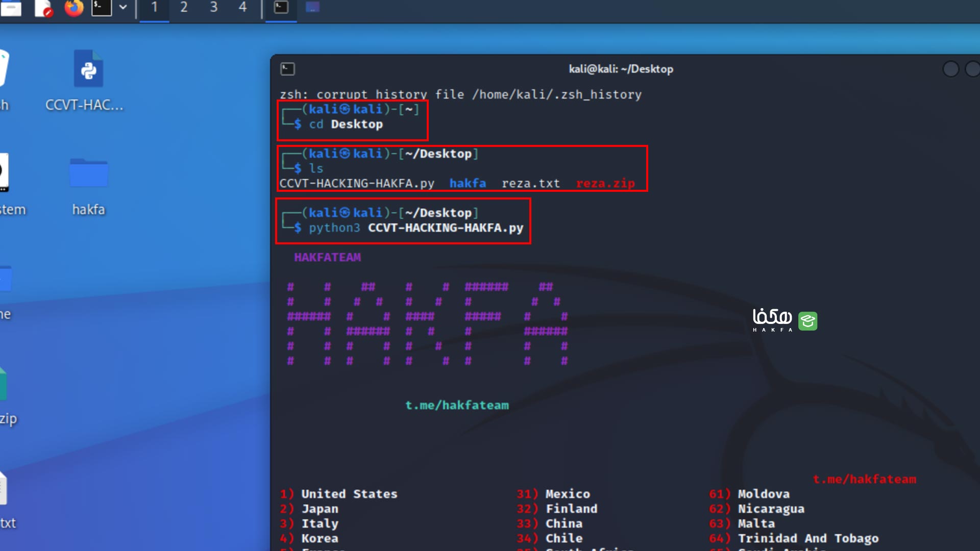
Task: Click the terminal window menu icon
Action: (x=287, y=69)
